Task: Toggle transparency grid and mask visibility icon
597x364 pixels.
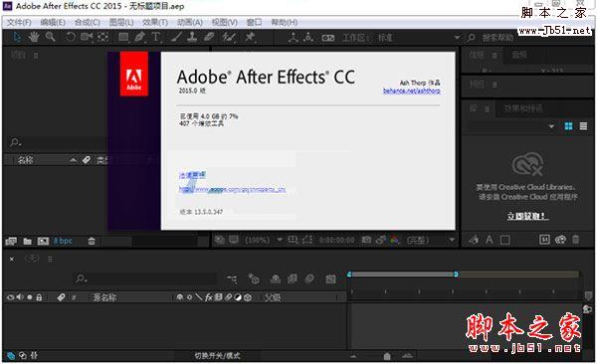Action: click(x=307, y=240)
